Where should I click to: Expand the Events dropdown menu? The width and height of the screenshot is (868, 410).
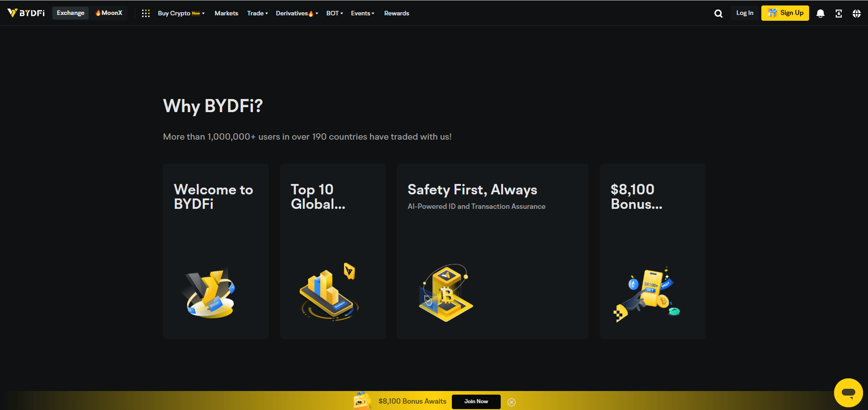[362, 14]
